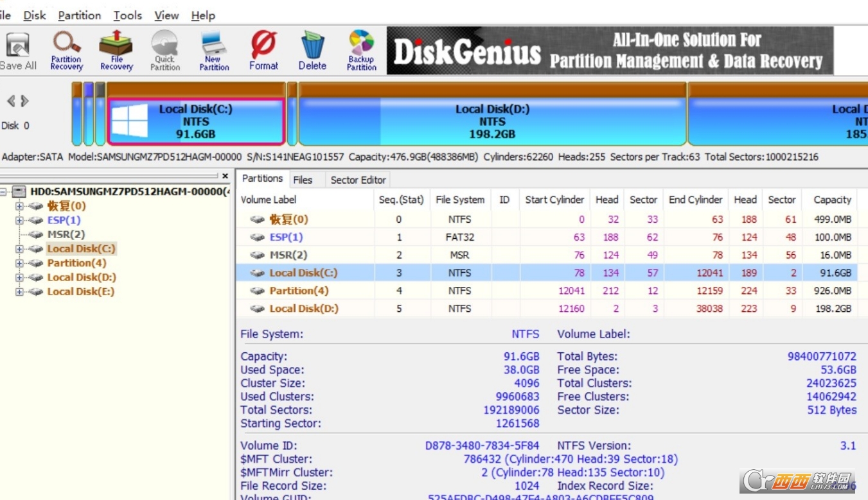Open the Tools menu

point(128,15)
